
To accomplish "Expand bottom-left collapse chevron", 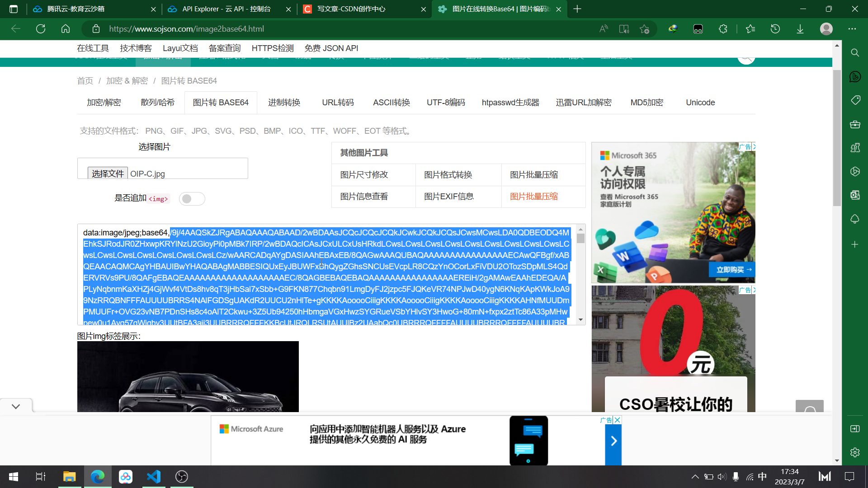I will (x=16, y=406).
